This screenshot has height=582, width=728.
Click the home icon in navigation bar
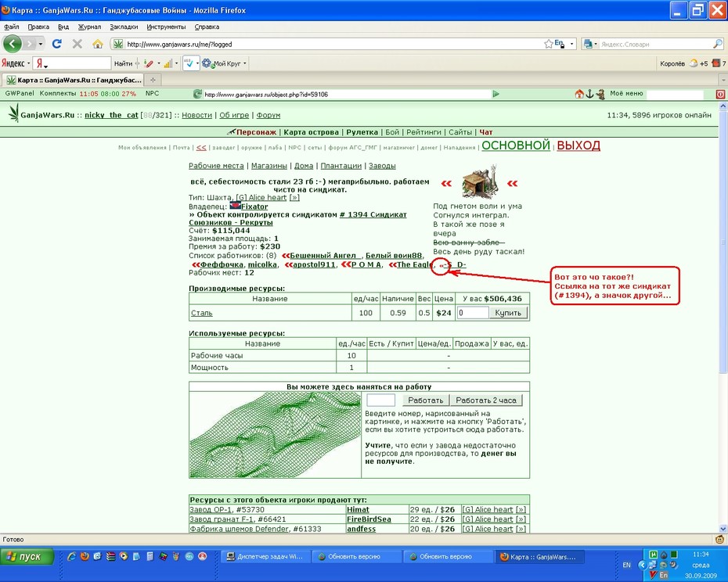click(98, 44)
